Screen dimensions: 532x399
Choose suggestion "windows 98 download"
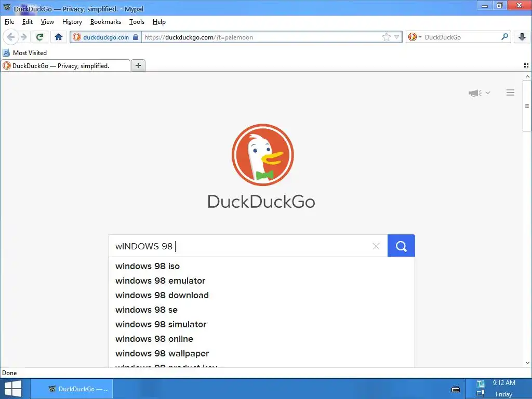pos(262,295)
